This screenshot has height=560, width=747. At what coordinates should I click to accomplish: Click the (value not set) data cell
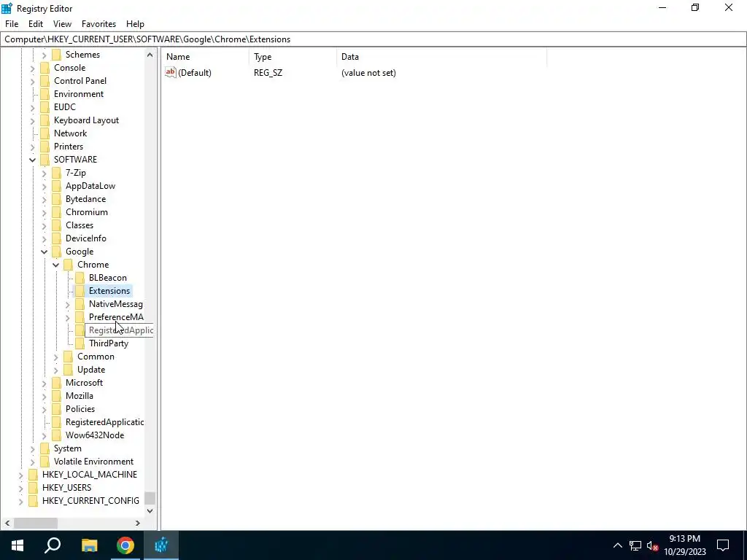click(x=368, y=73)
